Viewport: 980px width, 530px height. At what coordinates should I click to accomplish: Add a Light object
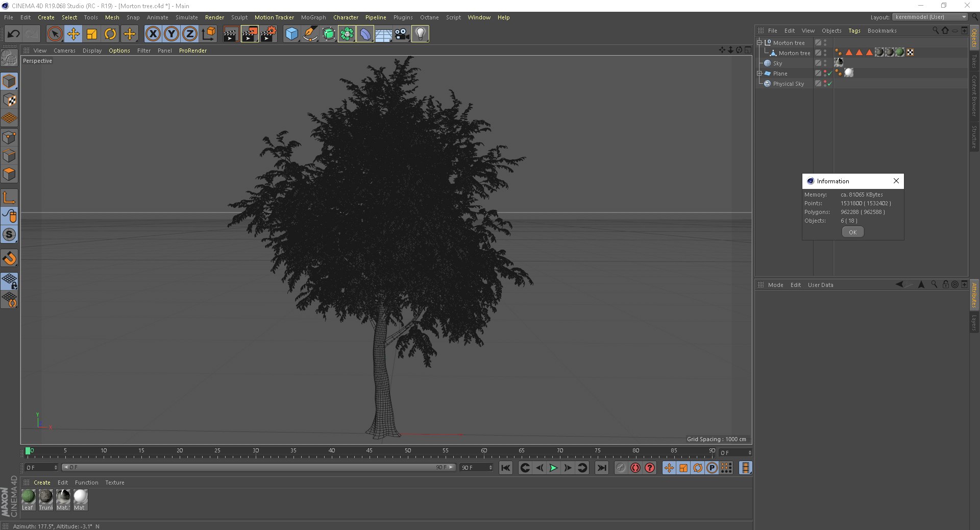tap(420, 34)
